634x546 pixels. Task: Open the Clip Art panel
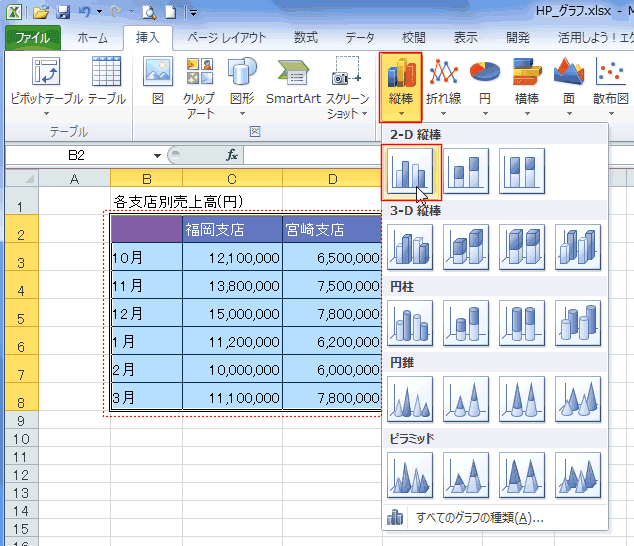198,82
